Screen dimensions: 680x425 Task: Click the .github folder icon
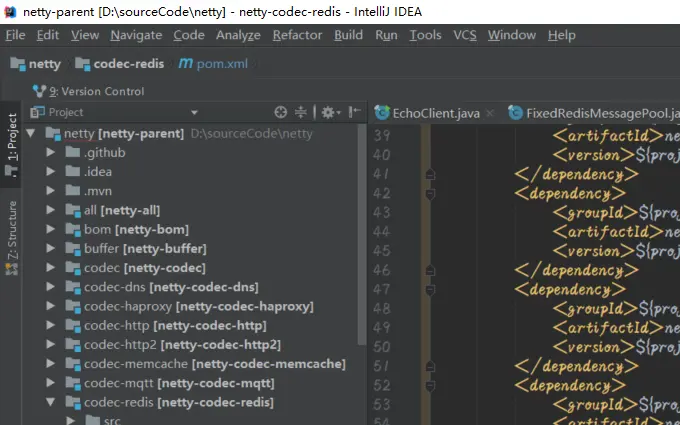click(72, 152)
